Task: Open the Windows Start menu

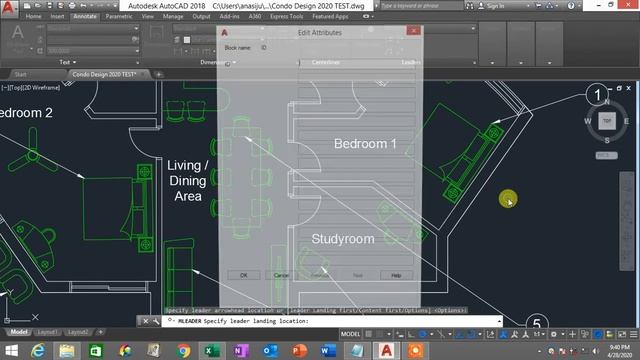Action: (x=11, y=351)
